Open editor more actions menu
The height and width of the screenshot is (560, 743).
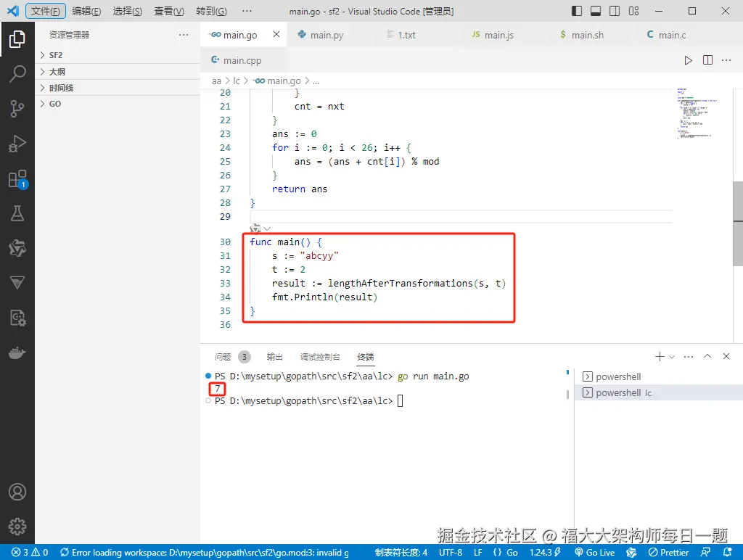pos(726,60)
